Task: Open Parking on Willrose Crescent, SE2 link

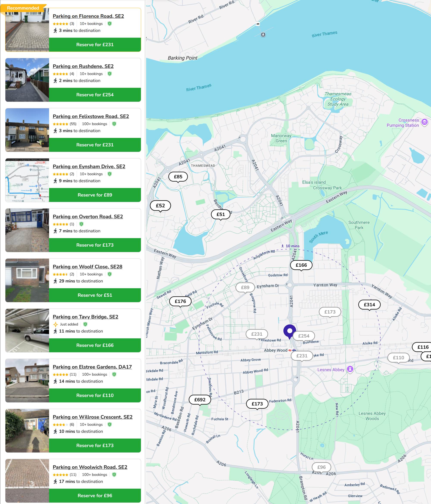Action: point(92,417)
